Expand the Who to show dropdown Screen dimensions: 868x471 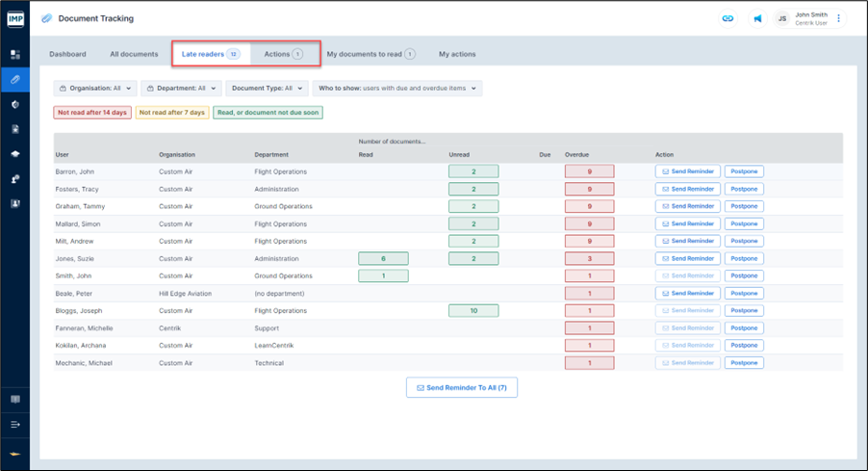tap(396, 89)
